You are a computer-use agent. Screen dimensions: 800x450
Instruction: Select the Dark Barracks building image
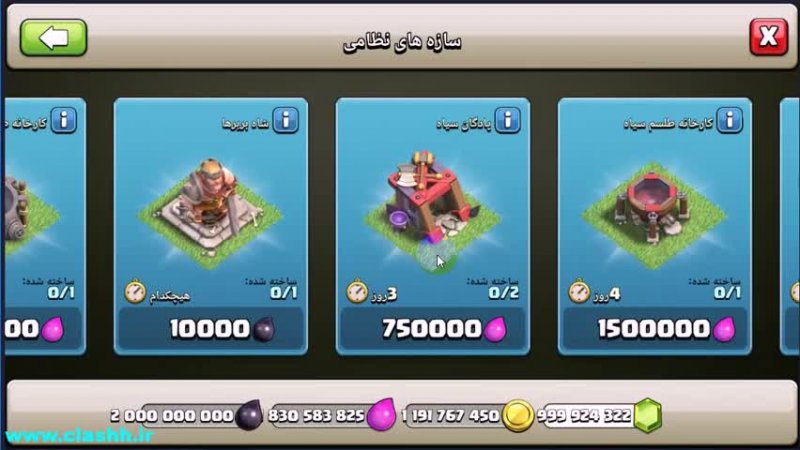[432, 209]
